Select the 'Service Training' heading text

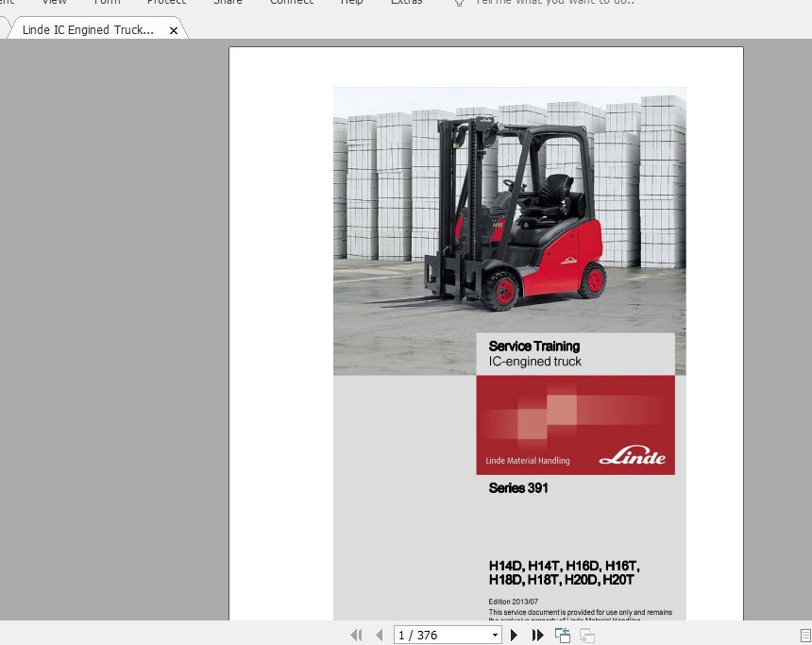[x=533, y=346]
